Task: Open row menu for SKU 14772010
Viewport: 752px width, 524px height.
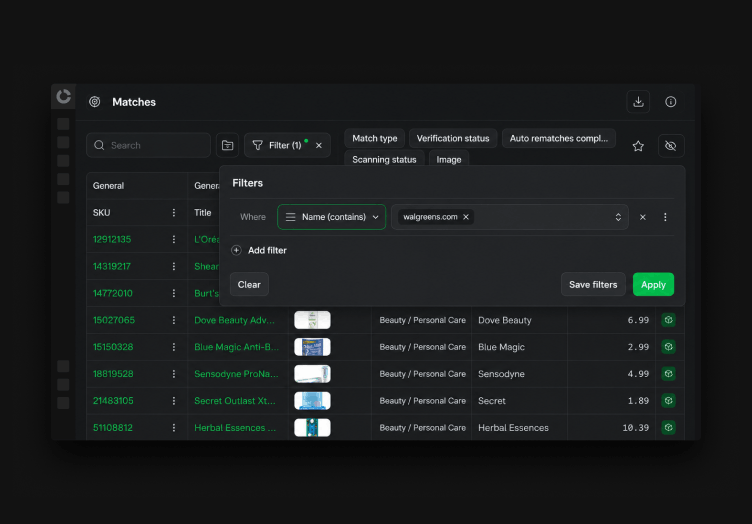Action: pyautogui.click(x=174, y=293)
